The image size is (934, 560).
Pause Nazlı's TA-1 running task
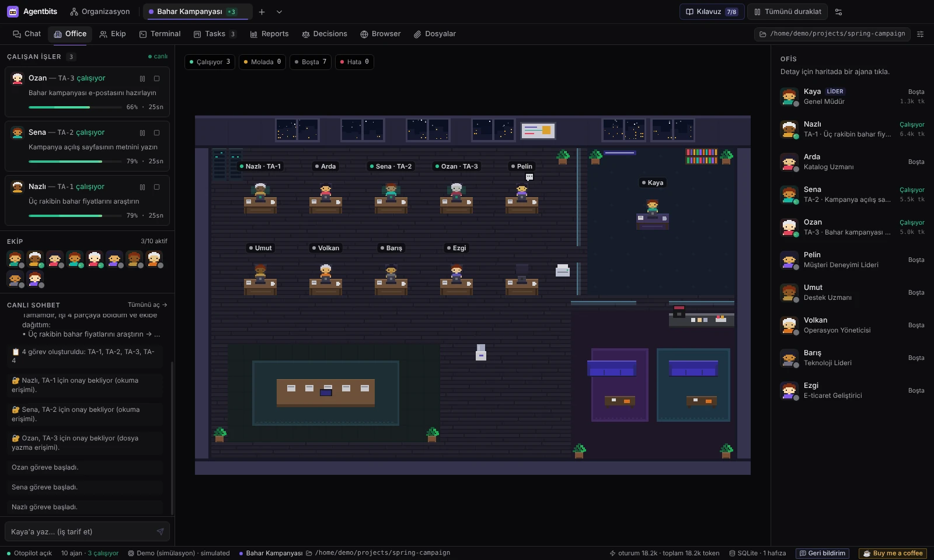pos(142,187)
